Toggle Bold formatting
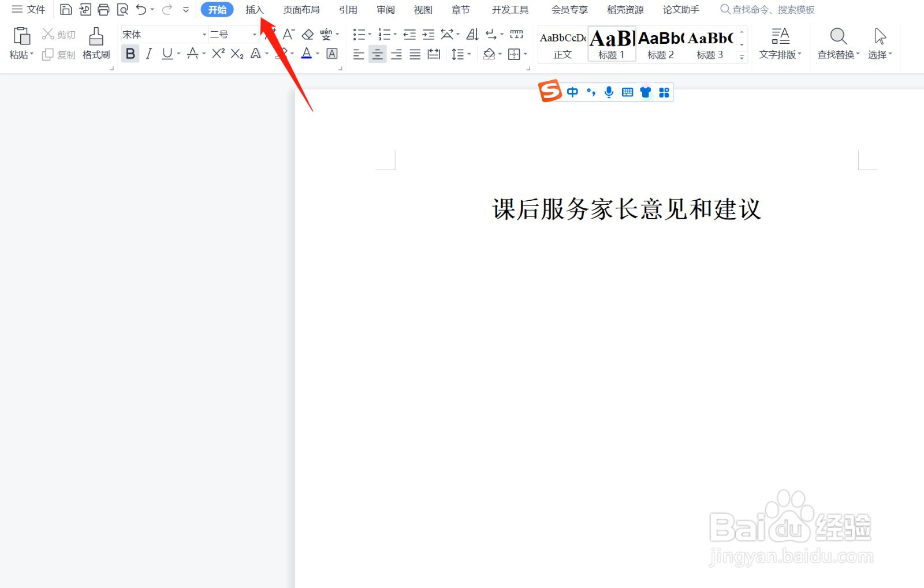 pyautogui.click(x=130, y=54)
